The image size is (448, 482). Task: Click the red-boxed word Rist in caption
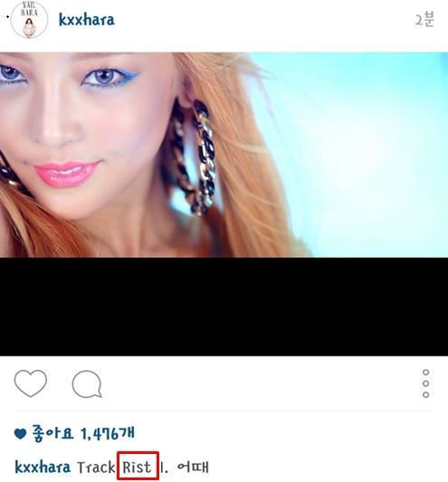[x=138, y=468]
